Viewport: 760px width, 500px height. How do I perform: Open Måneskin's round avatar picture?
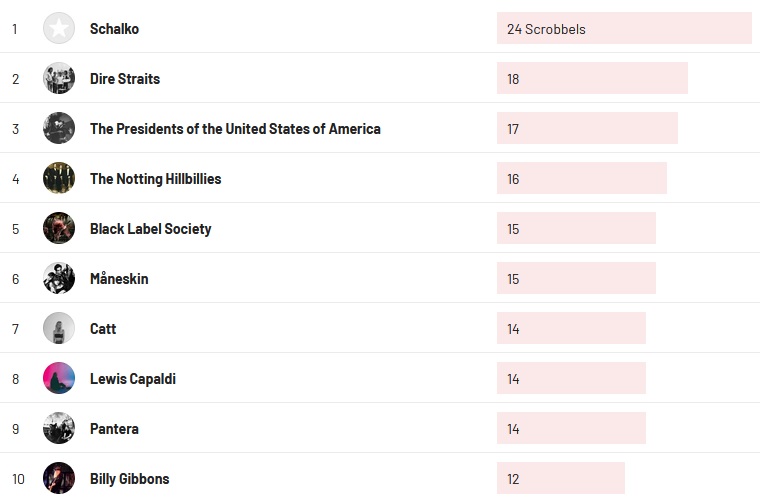pos(59,278)
